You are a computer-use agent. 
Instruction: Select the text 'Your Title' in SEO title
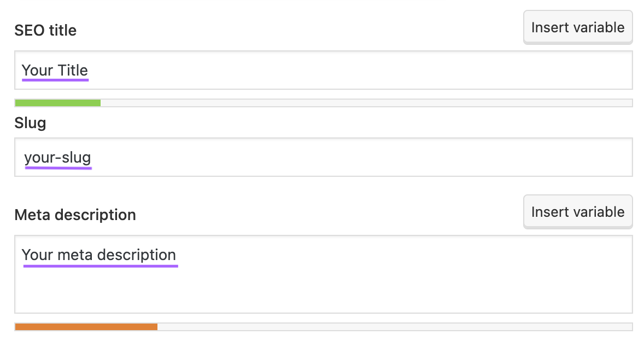pyautogui.click(x=55, y=70)
